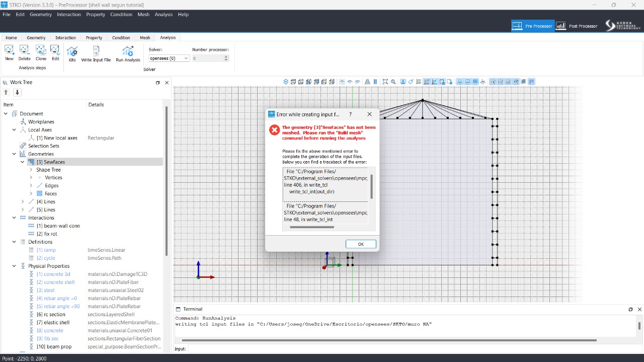This screenshot has height=362, width=644.
Task: Expand the Edges node
Action: 31,186
